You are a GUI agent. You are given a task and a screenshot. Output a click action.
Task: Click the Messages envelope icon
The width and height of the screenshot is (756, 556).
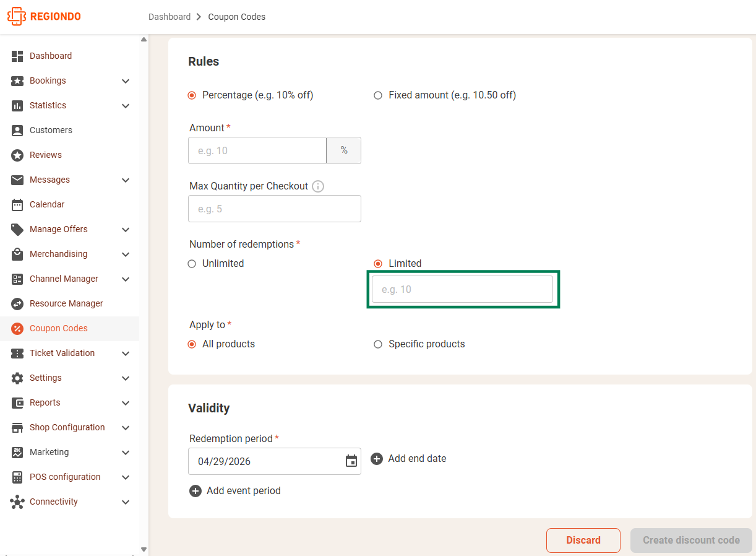pyautogui.click(x=17, y=180)
